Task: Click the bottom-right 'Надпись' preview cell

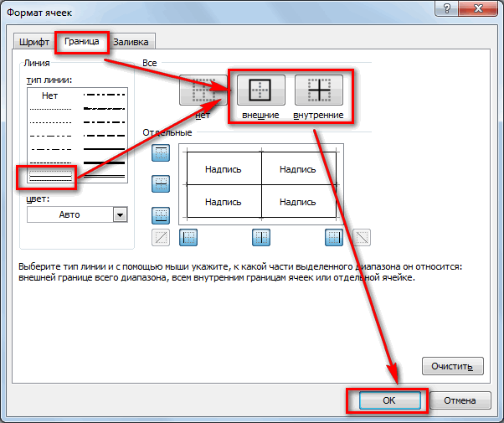Action: point(298,202)
